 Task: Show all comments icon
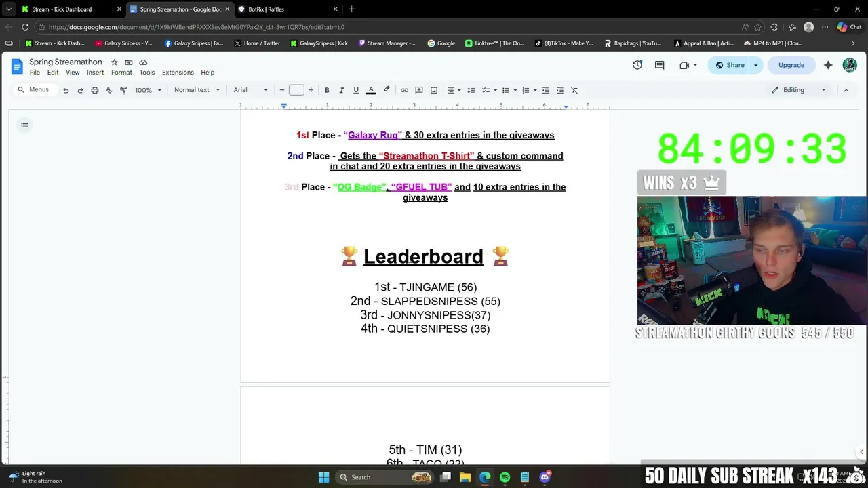(x=659, y=65)
